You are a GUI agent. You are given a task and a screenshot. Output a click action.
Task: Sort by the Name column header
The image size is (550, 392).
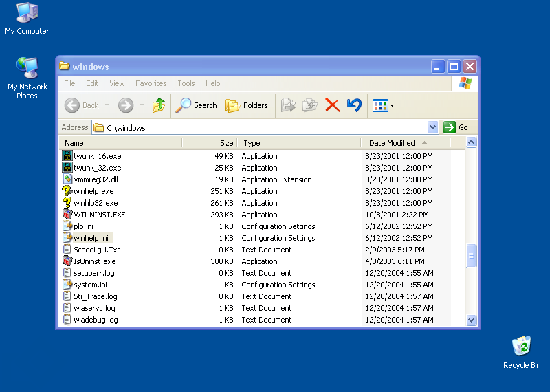pyautogui.click(x=120, y=143)
